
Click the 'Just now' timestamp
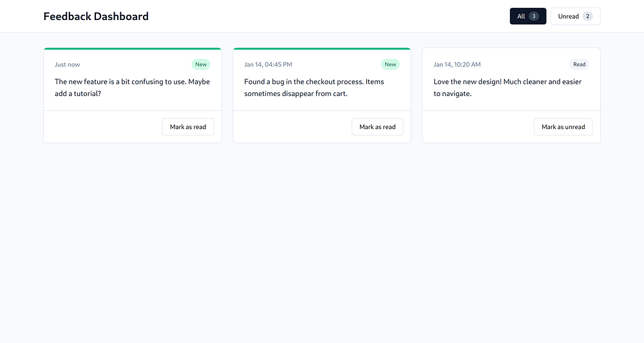coord(68,64)
